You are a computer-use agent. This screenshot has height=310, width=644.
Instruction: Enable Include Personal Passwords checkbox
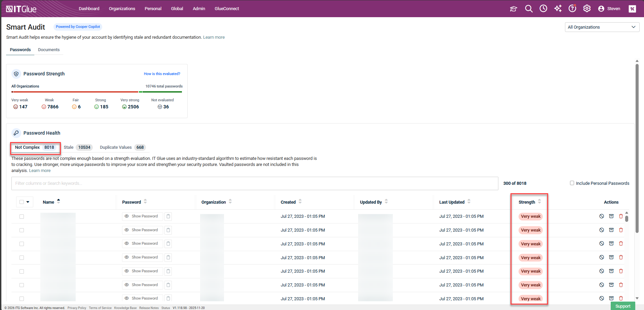(x=572, y=183)
